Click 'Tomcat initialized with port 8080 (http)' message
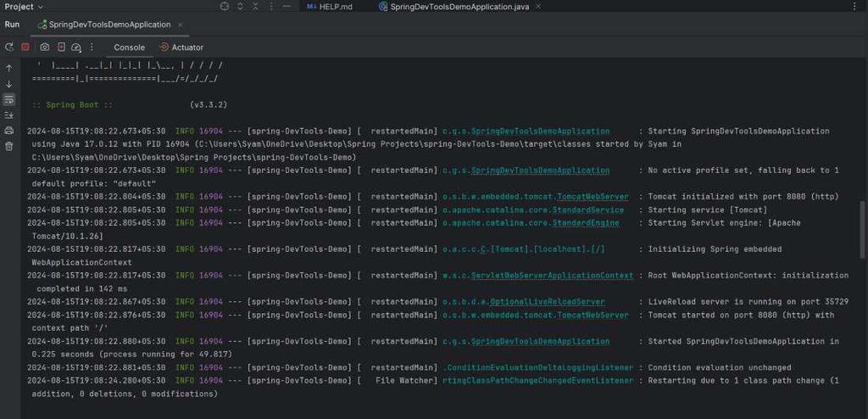Screen dimensions: 868x419 click(x=743, y=197)
